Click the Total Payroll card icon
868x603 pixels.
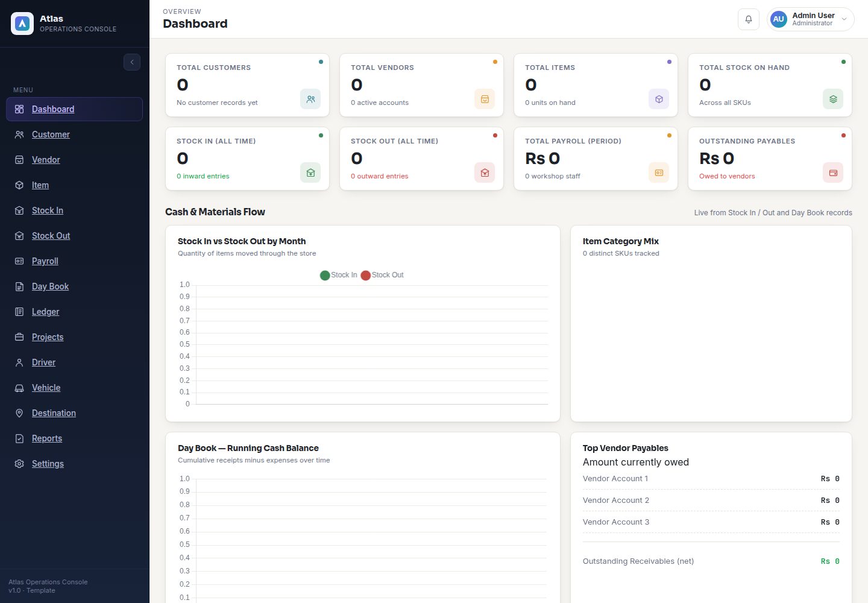click(x=659, y=172)
